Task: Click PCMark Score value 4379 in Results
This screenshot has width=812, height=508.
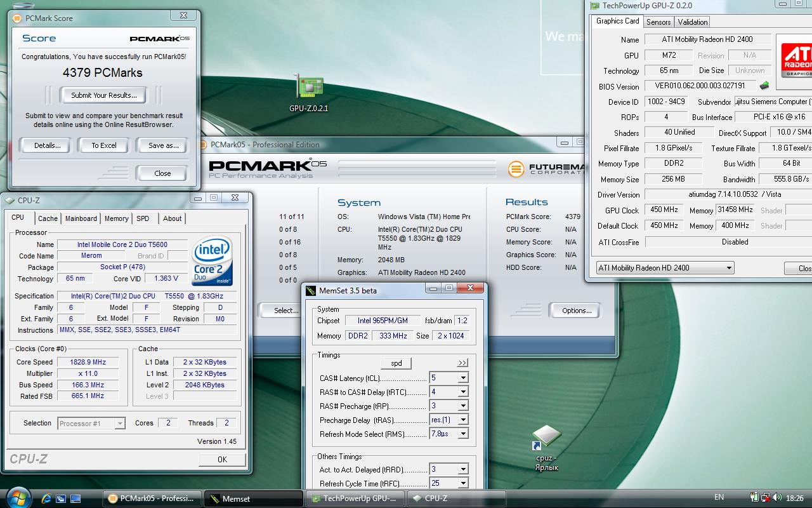Action: pos(573,217)
